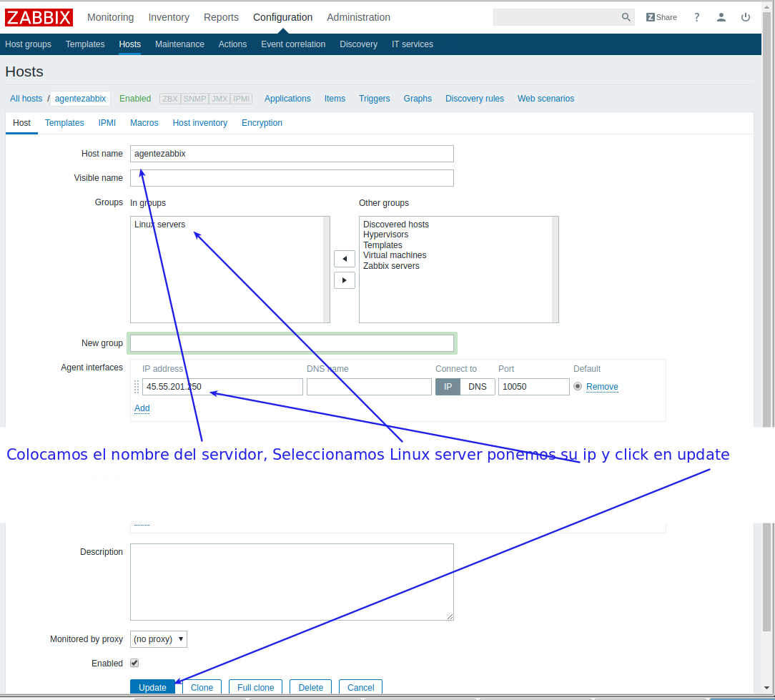Move group left with arrow button
775x700 pixels.
click(345, 259)
